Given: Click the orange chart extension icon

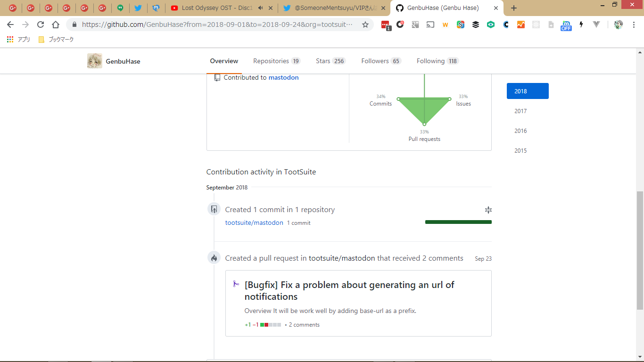Looking at the screenshot, I should 521,25.
